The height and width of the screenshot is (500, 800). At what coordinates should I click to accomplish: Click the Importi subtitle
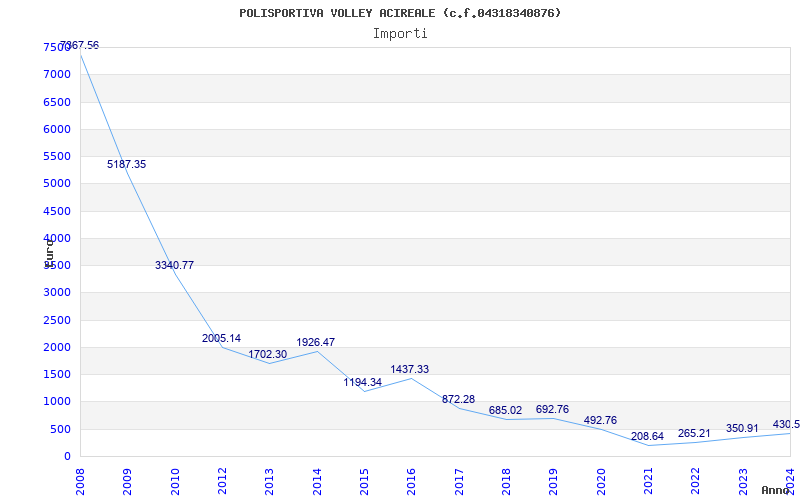400,34
